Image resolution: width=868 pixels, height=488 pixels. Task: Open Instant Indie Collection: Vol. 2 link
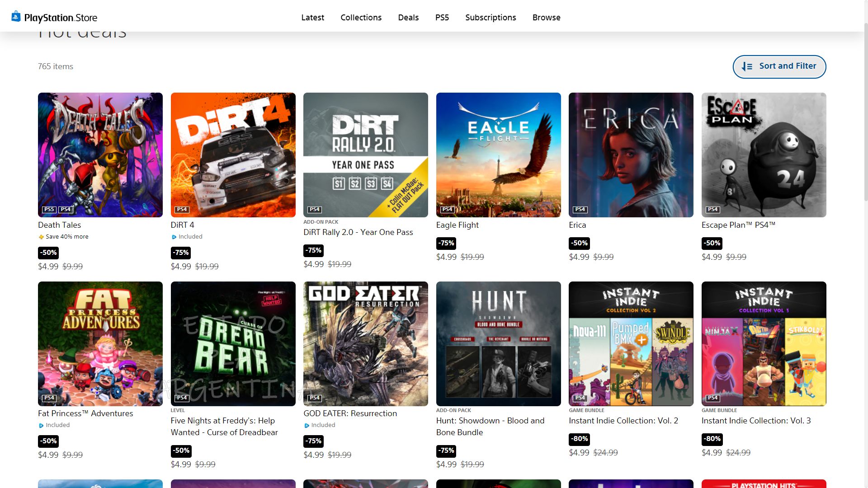tap(623, 421)
